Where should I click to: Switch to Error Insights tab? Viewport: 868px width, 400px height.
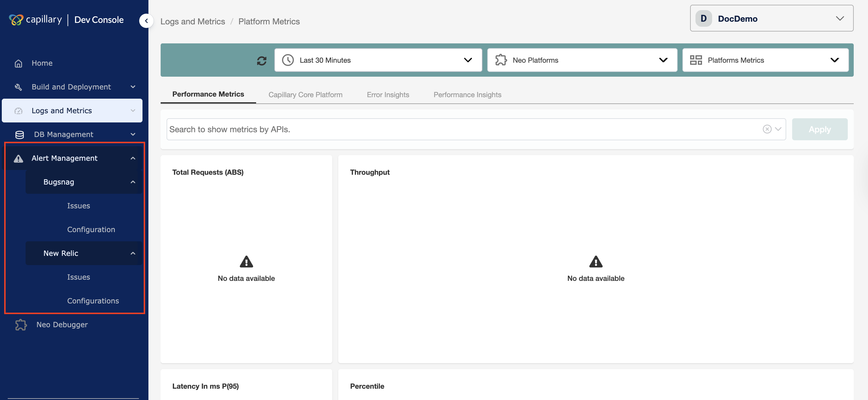click(x=388, y=95)
